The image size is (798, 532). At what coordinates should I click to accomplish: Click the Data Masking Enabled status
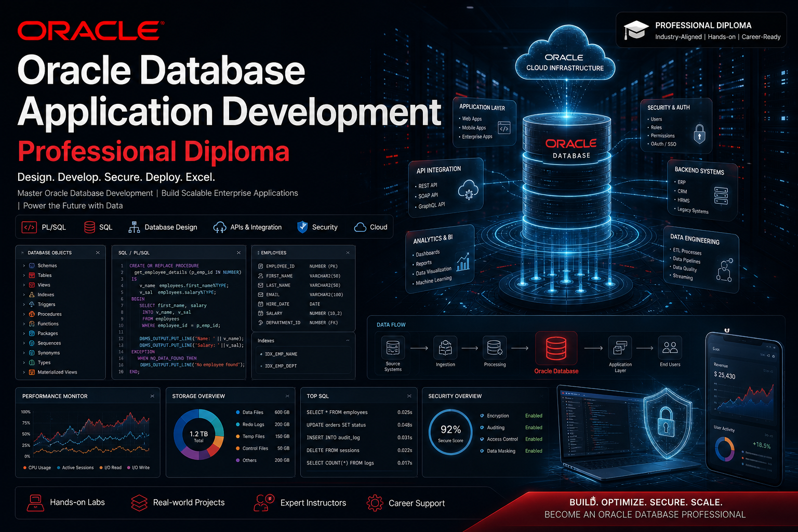click(x=534, y=451)
